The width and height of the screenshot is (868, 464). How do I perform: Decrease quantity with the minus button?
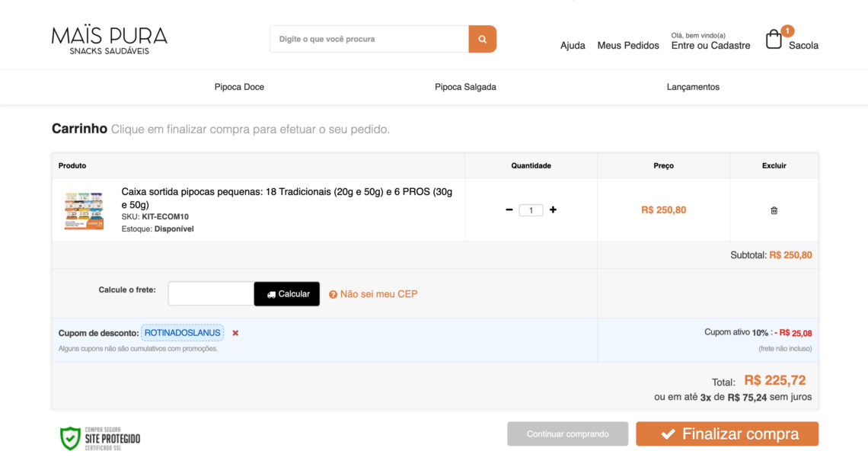[509, 210]
